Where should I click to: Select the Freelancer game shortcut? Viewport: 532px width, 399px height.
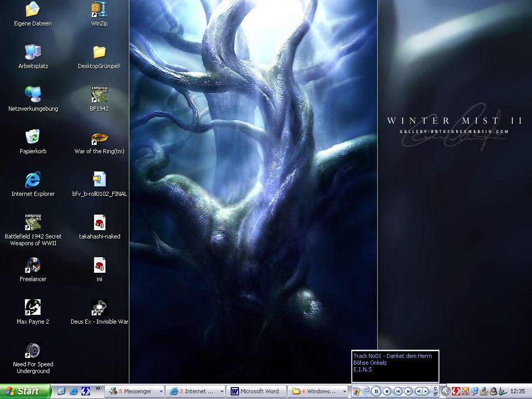[33, 265]
